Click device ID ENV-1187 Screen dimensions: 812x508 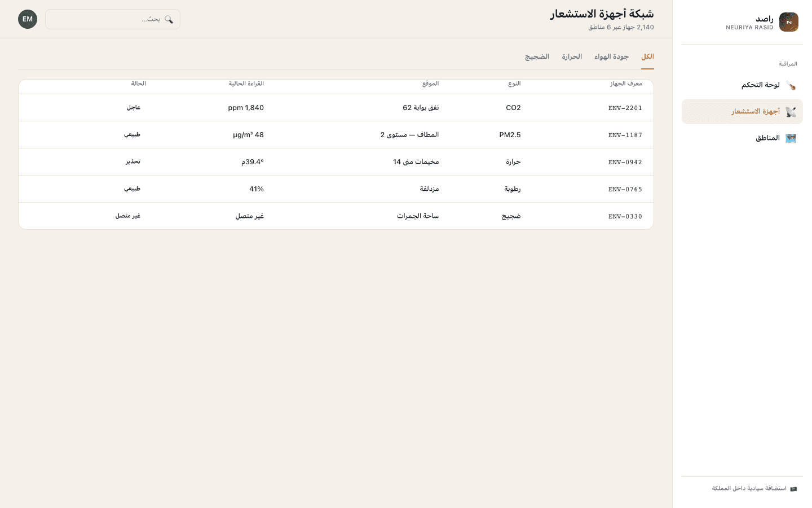pos(625,135)
